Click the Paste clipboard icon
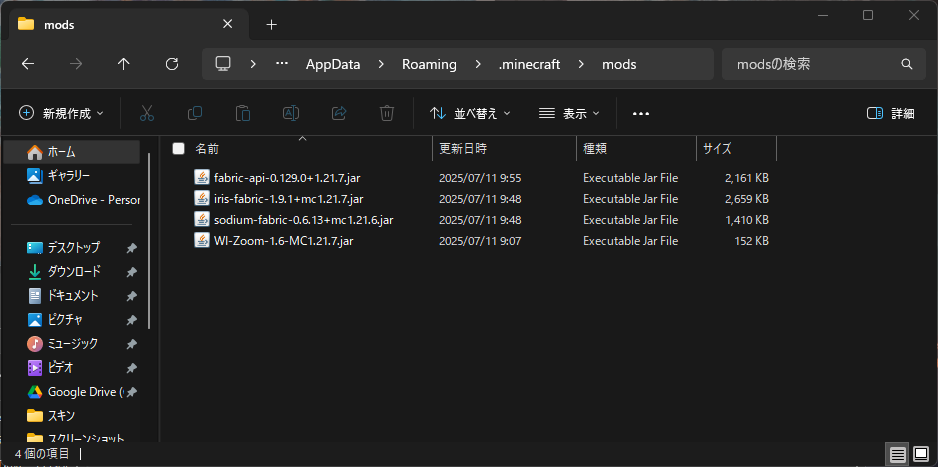Image resolution: width=938 pixels, height=467 pixels. (243, 113)
